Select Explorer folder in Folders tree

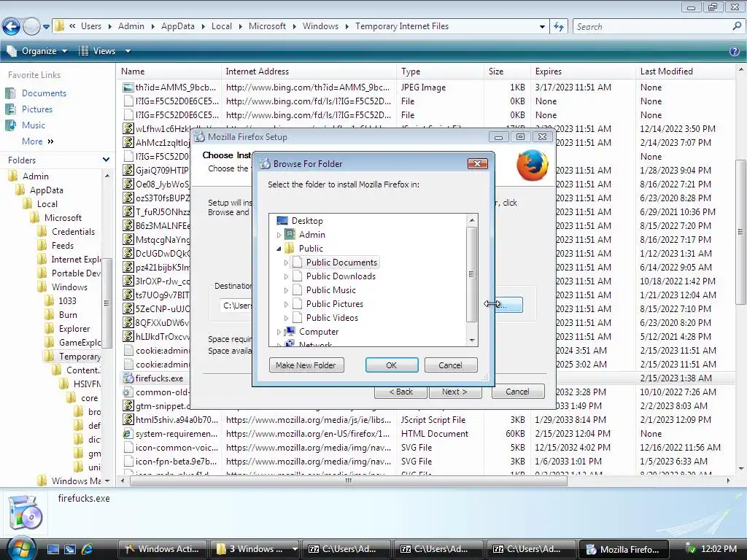click(x=74, y=329)
